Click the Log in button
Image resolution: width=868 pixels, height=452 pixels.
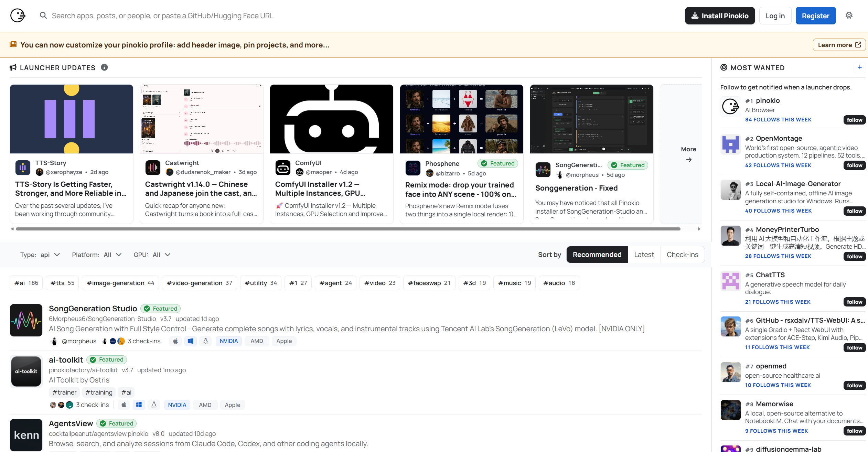(x=775, y=16)
